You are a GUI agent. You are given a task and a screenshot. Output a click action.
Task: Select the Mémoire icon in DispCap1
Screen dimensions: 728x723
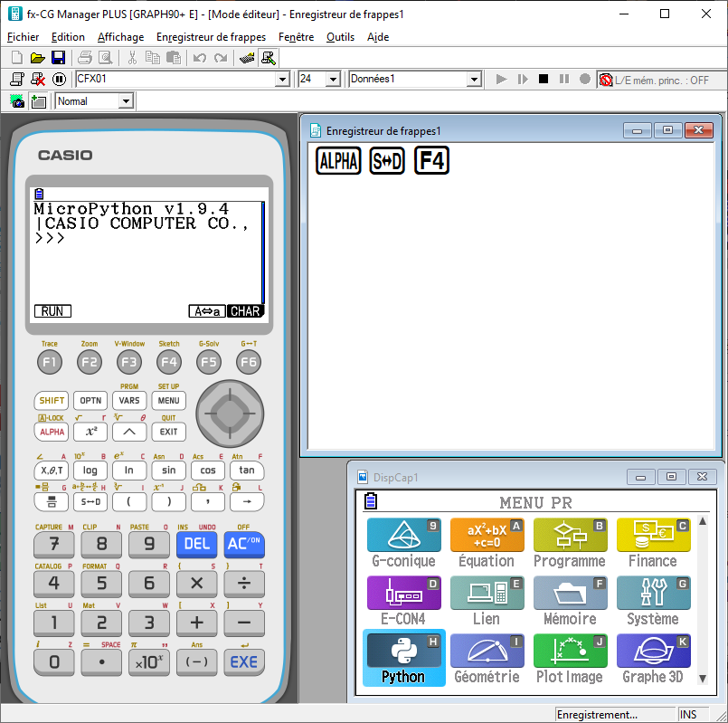point(570,601)
